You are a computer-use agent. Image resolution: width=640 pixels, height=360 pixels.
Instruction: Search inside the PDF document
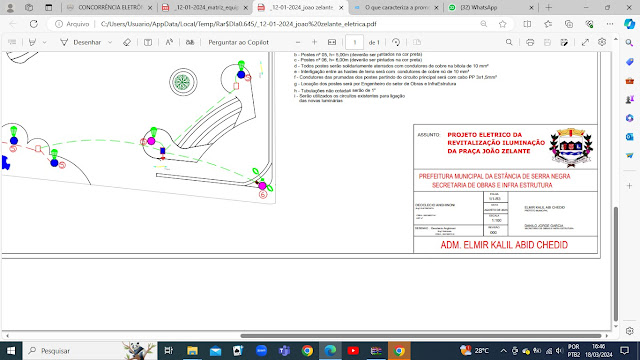click(x=509, y=42)
